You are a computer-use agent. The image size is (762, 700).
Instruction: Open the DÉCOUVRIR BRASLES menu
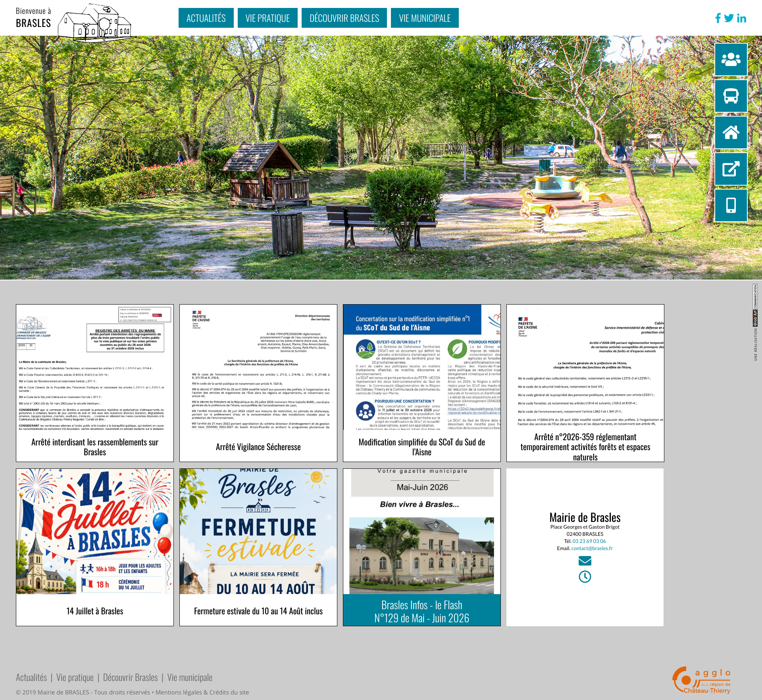point(344,18)
